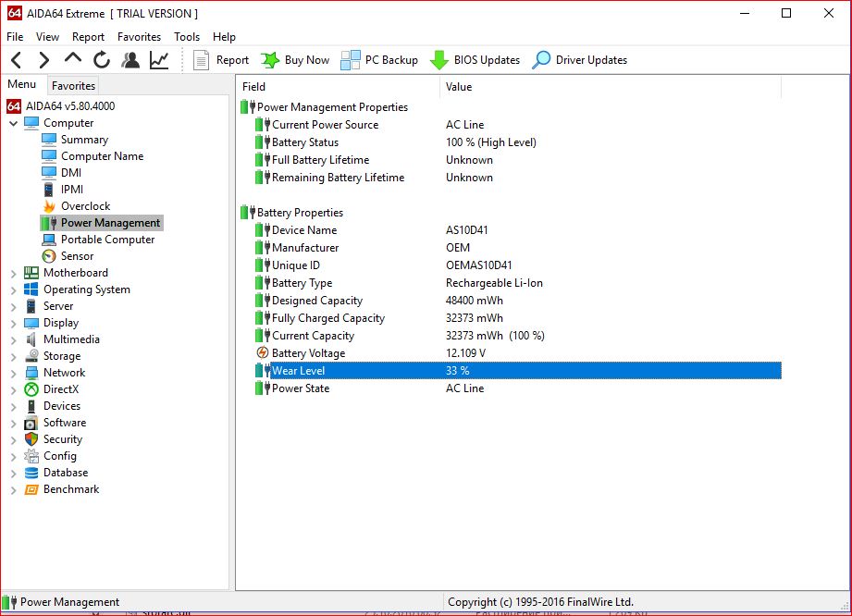
Task: Expand the Network tree node
Action: [14, 373]
